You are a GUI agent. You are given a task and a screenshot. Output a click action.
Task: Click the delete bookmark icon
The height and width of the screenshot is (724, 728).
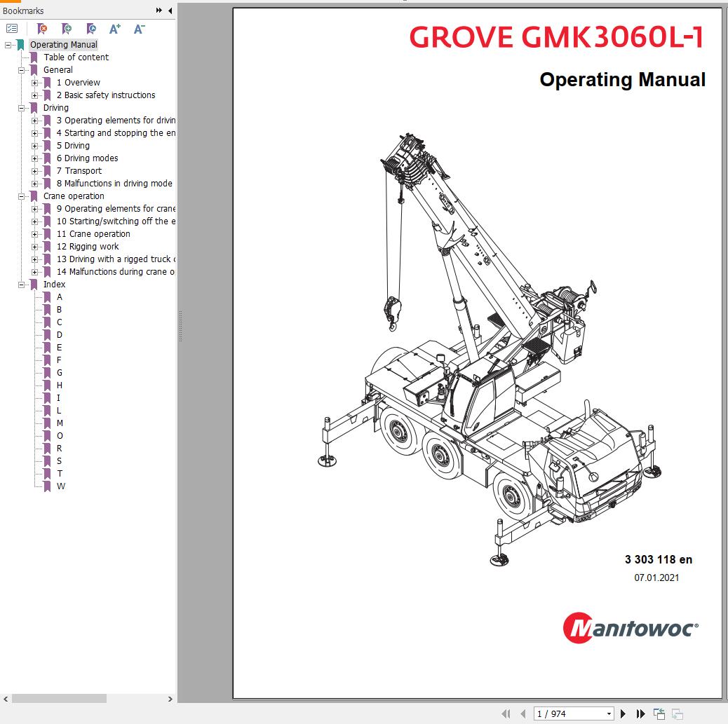tap(42, 29)
